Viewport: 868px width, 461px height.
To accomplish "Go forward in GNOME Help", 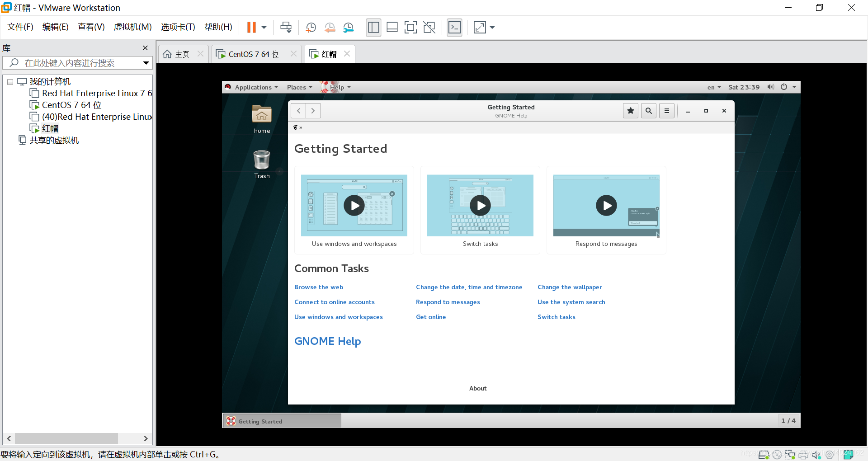I will [313, 111].
